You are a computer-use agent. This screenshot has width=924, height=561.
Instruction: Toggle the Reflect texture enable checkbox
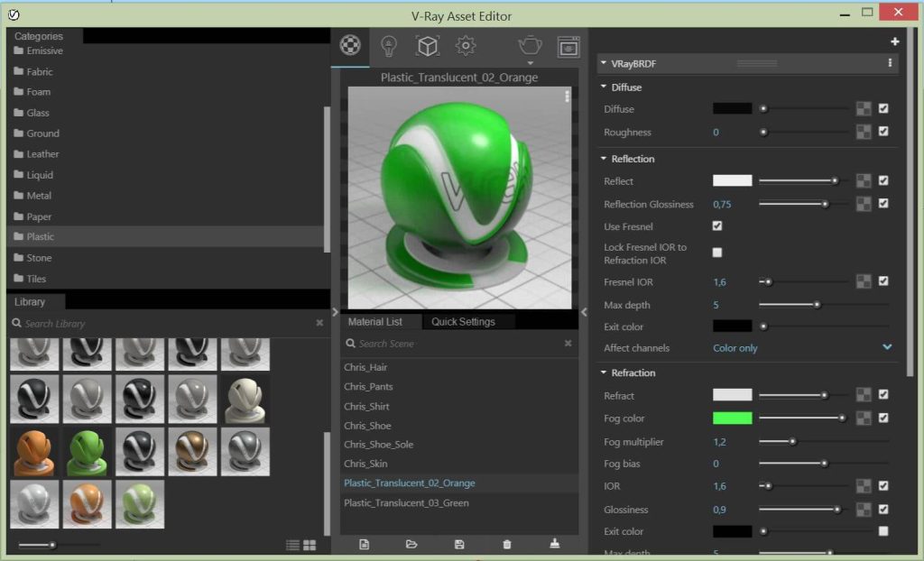point(883,180)
